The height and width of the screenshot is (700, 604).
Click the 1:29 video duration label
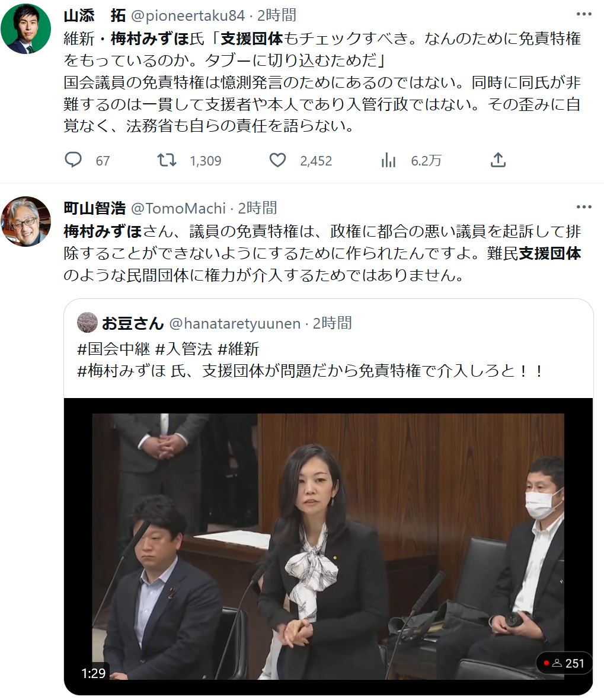[94, 673]
